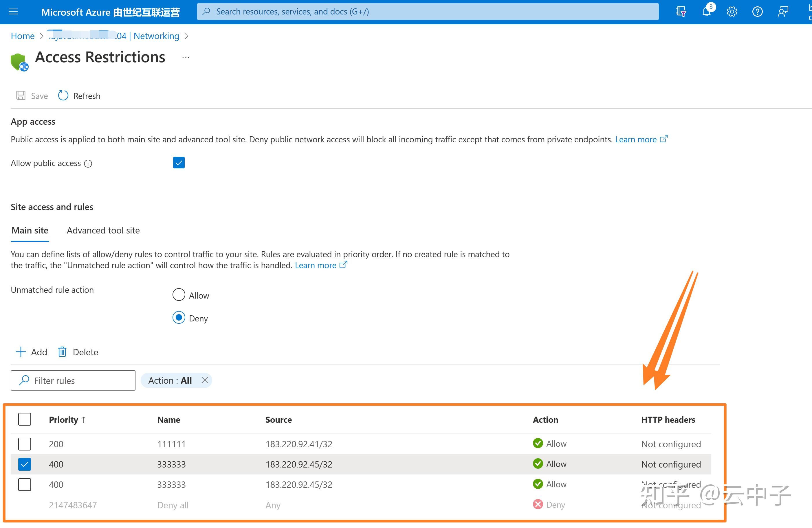Open the ellipsis menu beside Access Restrictions

click(x=185, y=57)
